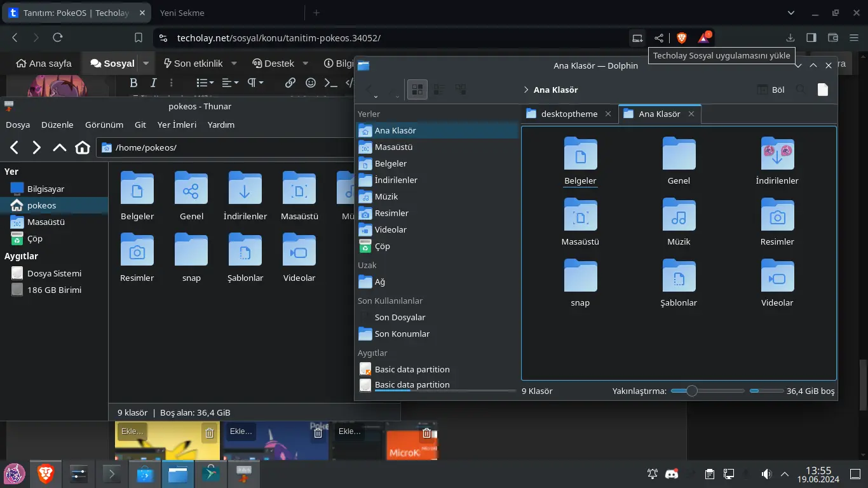Click the share icon in address bar
This screenshot has height=488, width=868.
[659, 38]
